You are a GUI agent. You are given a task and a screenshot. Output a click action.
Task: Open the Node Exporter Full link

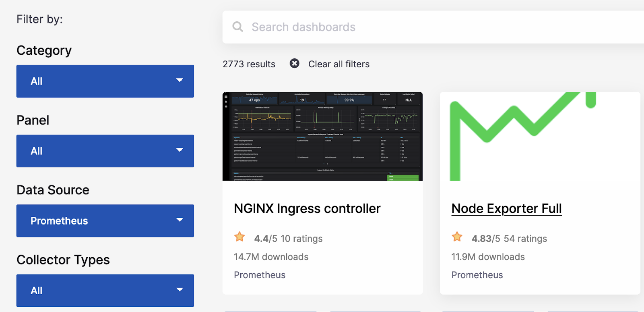(x=506, y=208)
